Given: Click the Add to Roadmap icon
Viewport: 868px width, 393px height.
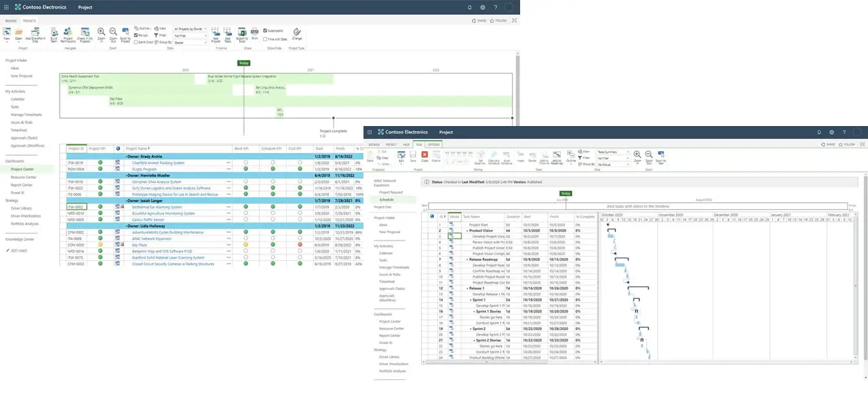Looking at the screenshot, I should click(556, 155).
